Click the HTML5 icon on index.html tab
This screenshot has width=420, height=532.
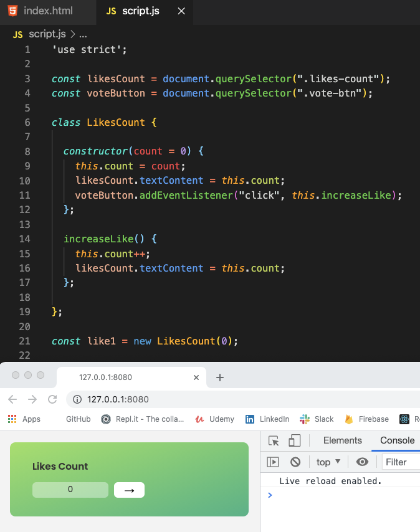point(12,11)
